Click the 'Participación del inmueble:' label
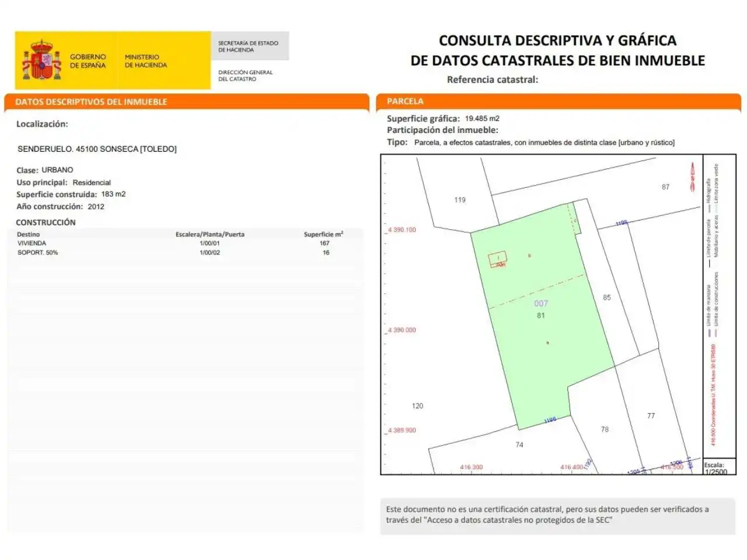747x560 pixels. 442,130
